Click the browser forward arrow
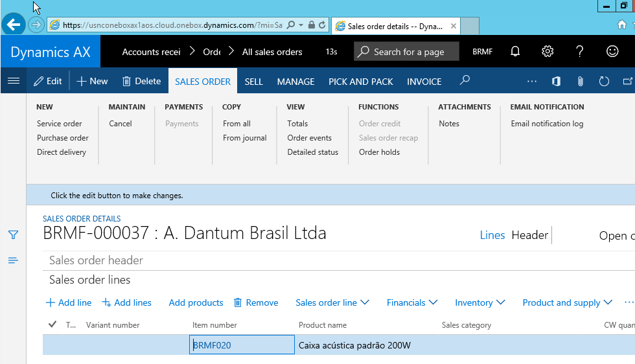635x364 pixels. (36, 25)
